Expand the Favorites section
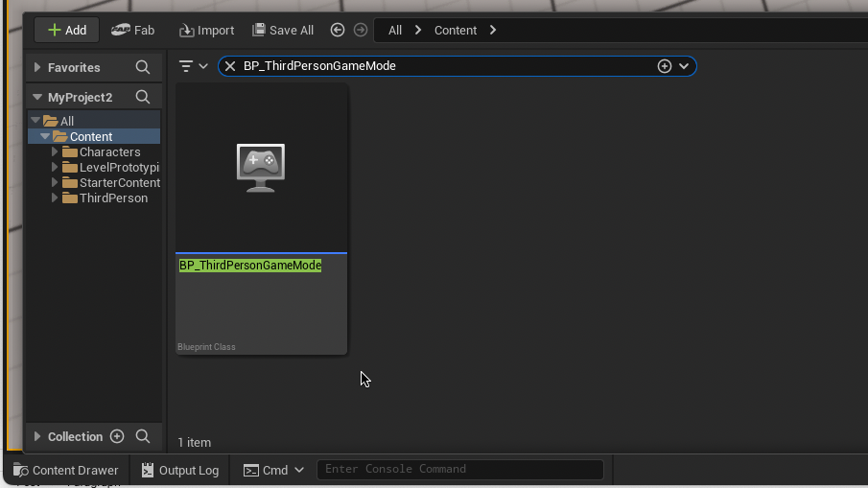This screenshot has height=488, width=868. click(37, 67)
